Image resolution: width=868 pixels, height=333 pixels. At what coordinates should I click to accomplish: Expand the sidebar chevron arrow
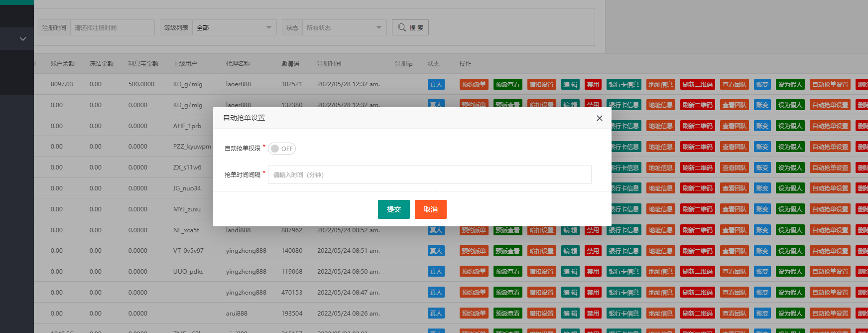coord(23,39)
